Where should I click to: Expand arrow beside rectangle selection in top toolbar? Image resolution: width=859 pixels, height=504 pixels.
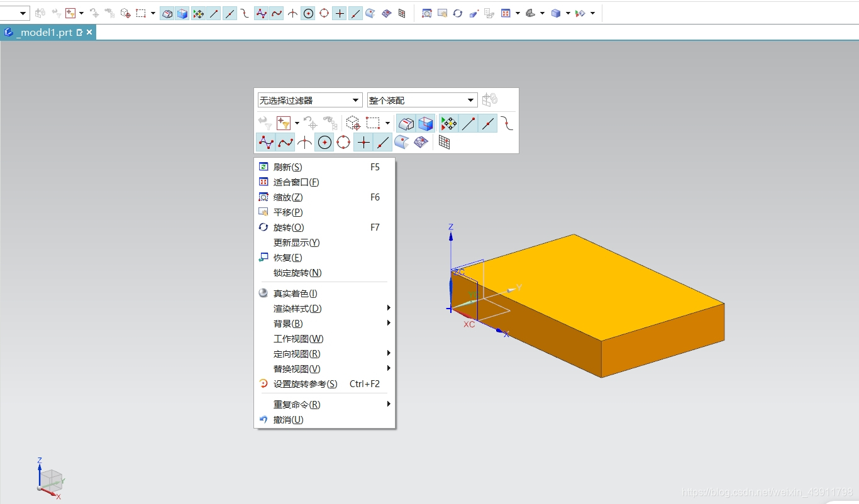click(153, 13)
